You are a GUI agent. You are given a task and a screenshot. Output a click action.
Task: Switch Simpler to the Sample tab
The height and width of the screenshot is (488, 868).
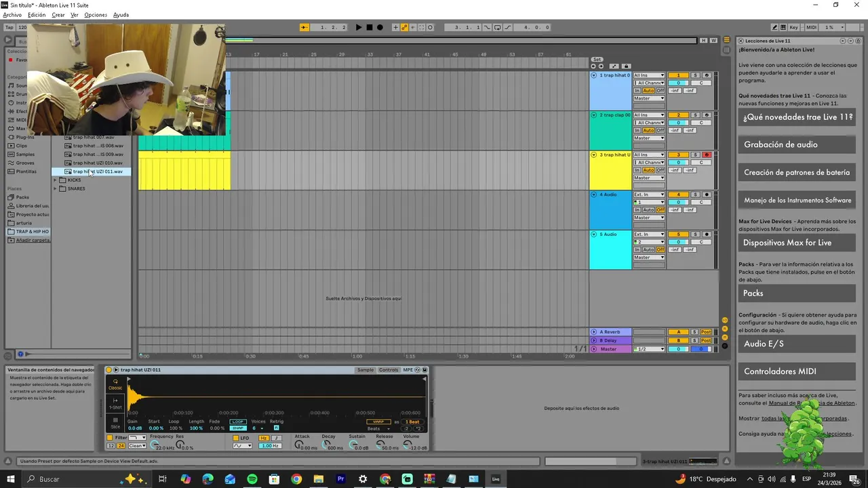click(x=366, y=370)
